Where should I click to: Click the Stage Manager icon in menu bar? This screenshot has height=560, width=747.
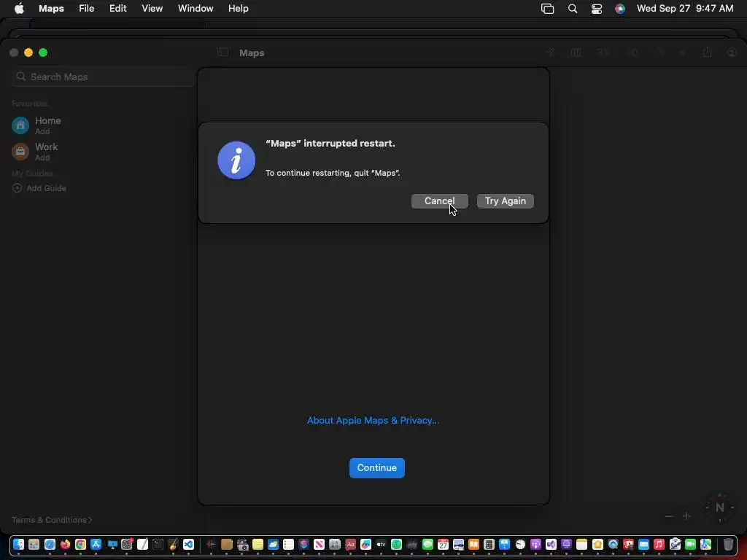[547, 9]
